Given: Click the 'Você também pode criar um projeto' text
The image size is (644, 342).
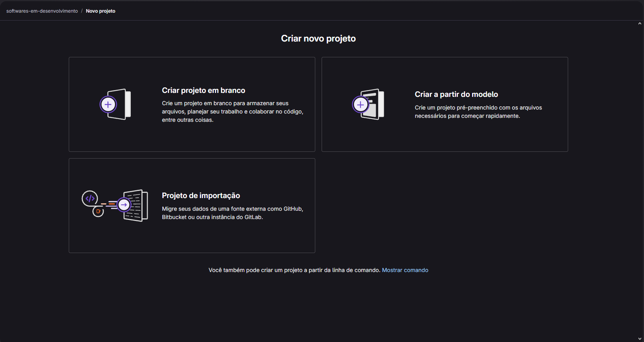Looking at the screenshot, I should [x=294, y=270].
